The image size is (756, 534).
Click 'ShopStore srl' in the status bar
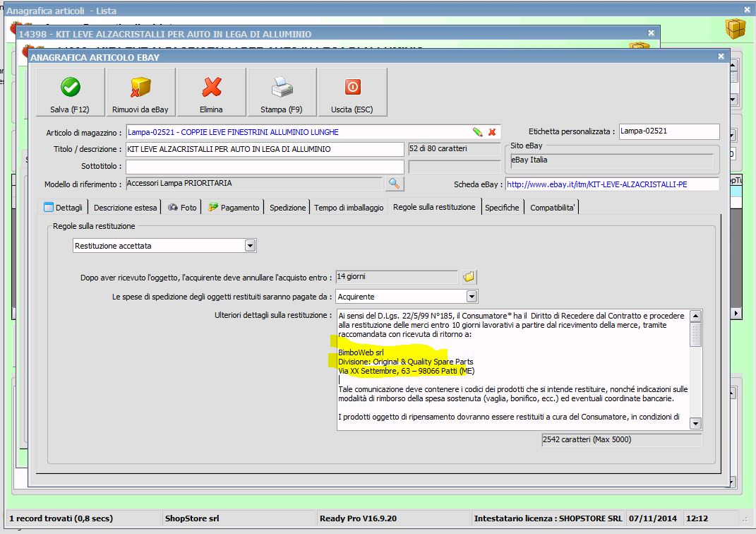pos(192,518)
